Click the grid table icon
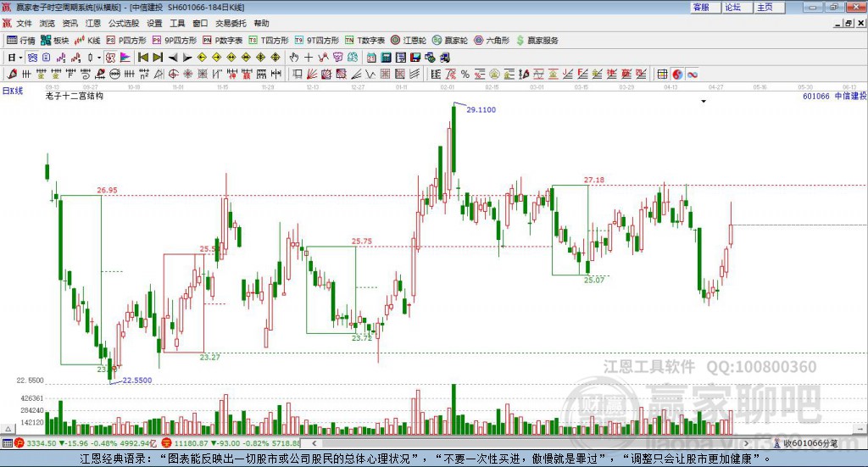 pyautogui.click(x=662, y=74)
